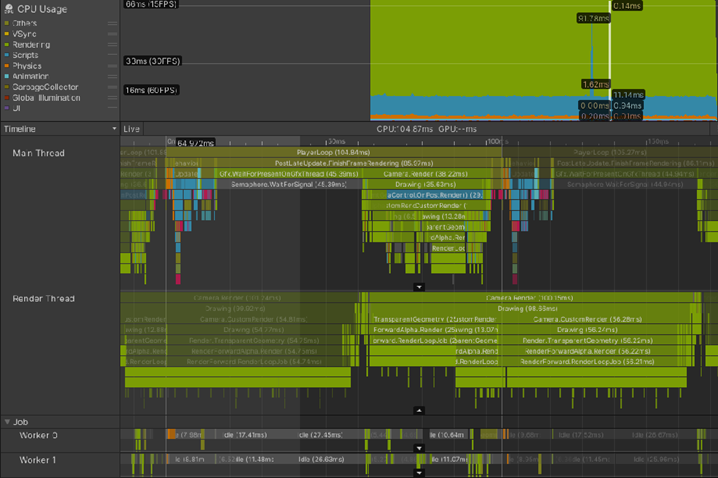Click the reorder handle beside Animation
This screenshot has width=718, height=478.
tap(112, 76)
